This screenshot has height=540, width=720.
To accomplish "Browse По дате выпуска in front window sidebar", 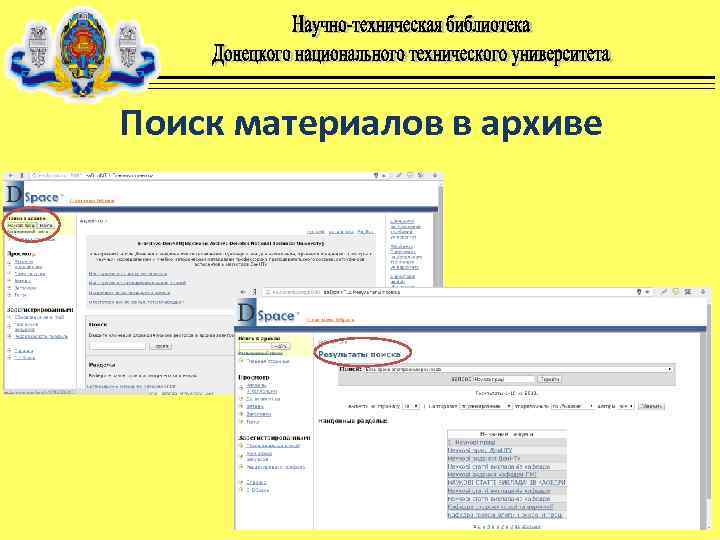I will tap(263, 399).
